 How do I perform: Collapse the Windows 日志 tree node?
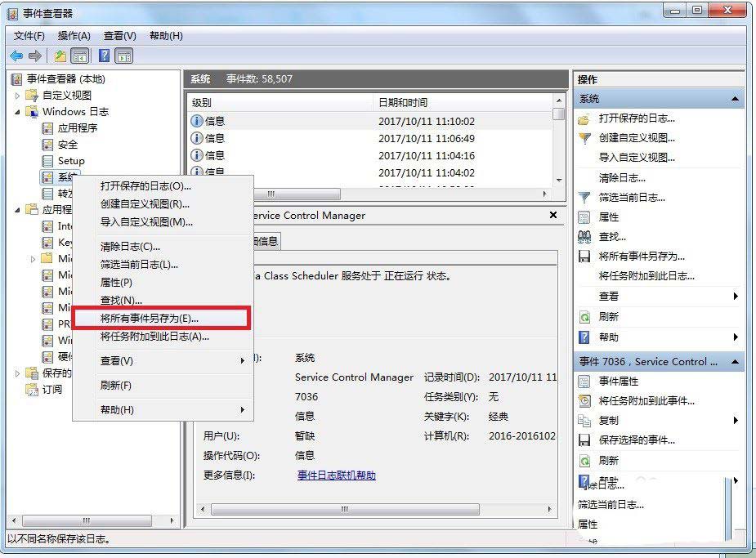pyautogui.click(x=18, y=112)
